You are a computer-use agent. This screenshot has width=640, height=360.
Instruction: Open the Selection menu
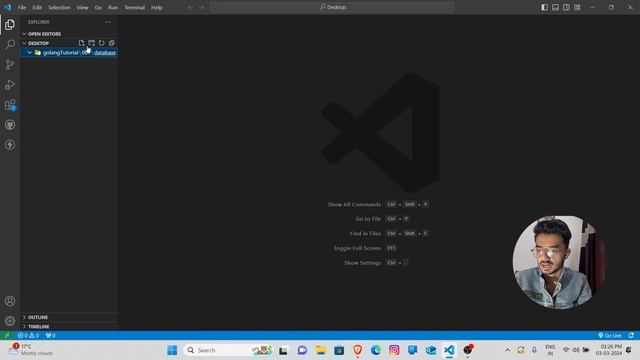click(x=59, y=7)
